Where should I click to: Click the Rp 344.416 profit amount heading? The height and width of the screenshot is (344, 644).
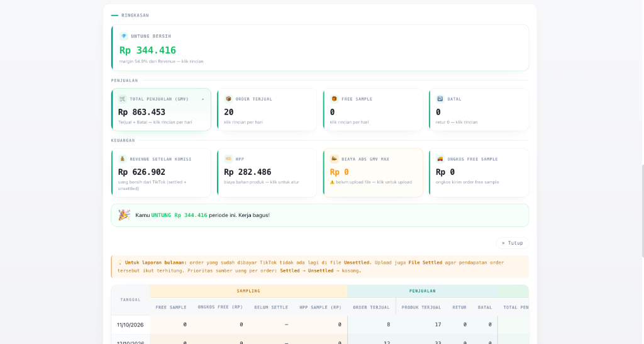[x=147, y=50]
